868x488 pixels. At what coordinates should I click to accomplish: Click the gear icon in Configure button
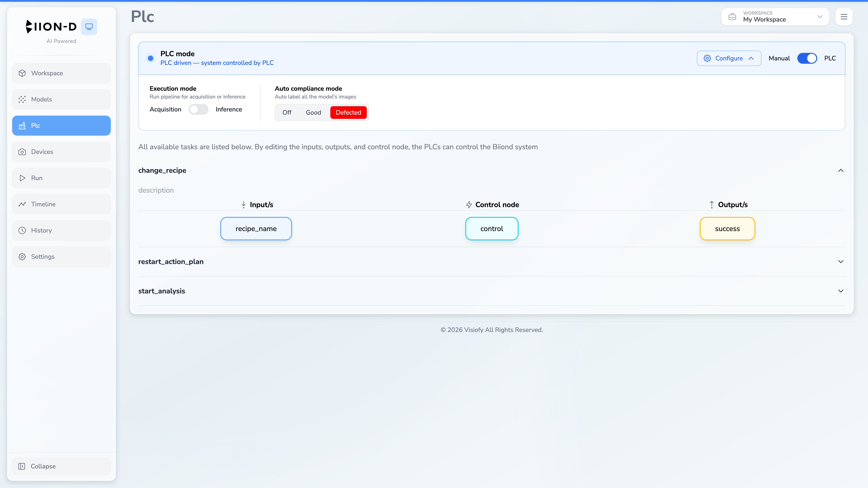[707, 58]
